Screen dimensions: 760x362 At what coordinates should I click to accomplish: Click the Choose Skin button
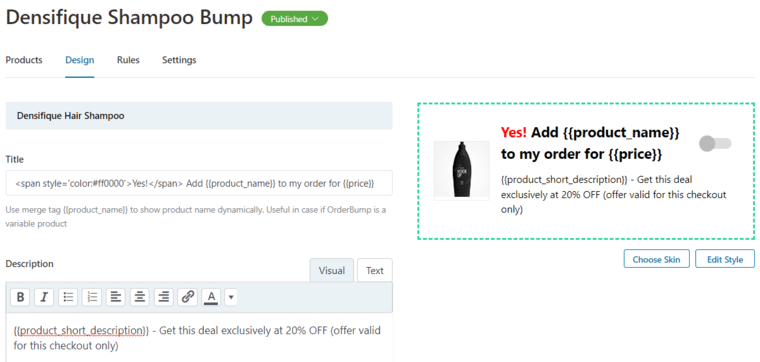coord(656,259)
